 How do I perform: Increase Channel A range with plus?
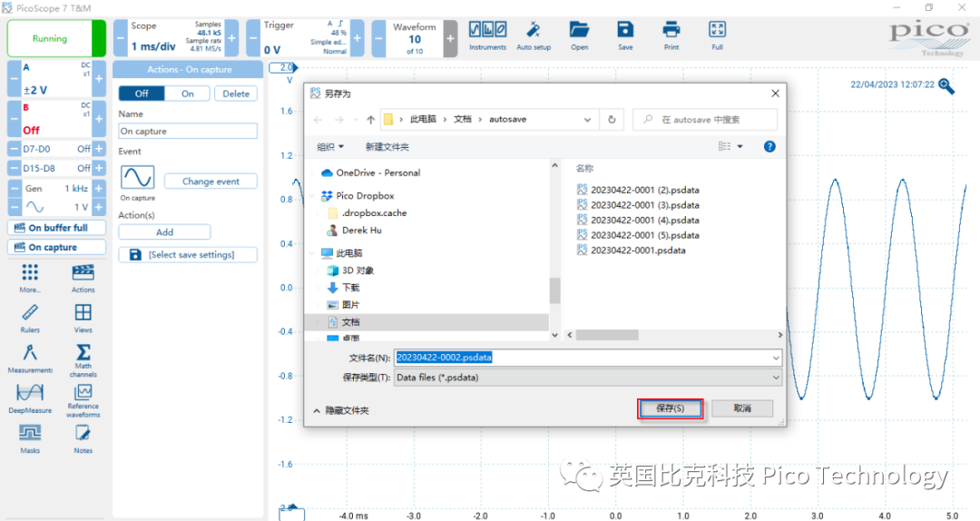99,79
